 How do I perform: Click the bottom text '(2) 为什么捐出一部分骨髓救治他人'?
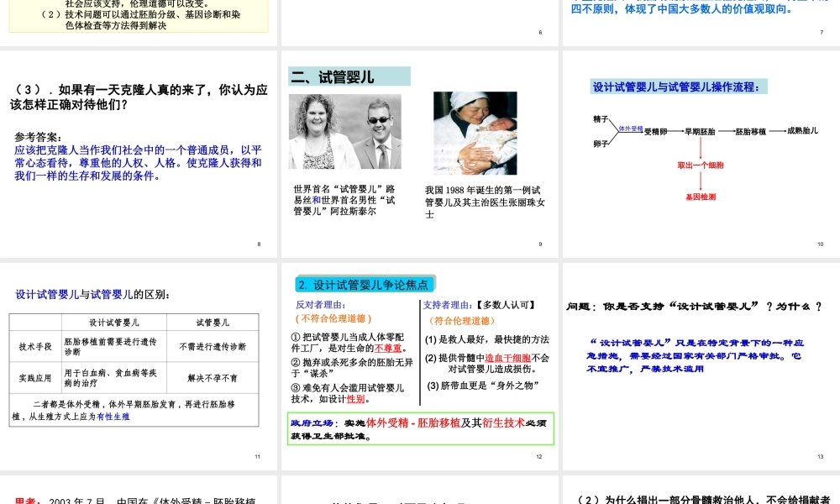tap(703, 499)
